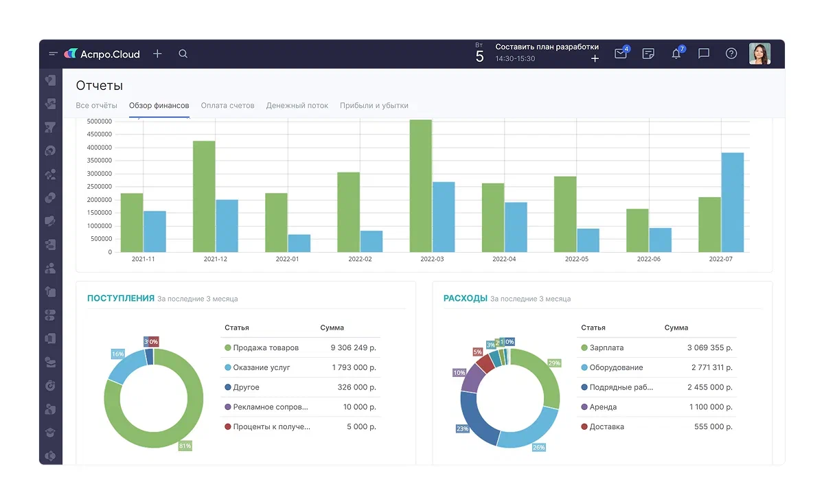The width and height of the screenshot is (824, 504).
Task: Click the green Продажа товаров legend dot
Action: click(228, 348)
